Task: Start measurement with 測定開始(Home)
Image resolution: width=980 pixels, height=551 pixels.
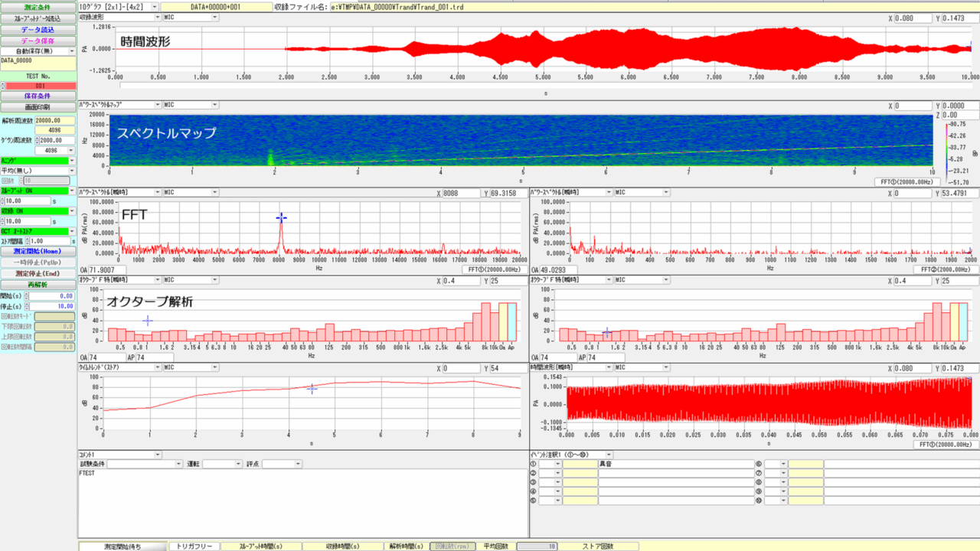Action: (38, 251)
